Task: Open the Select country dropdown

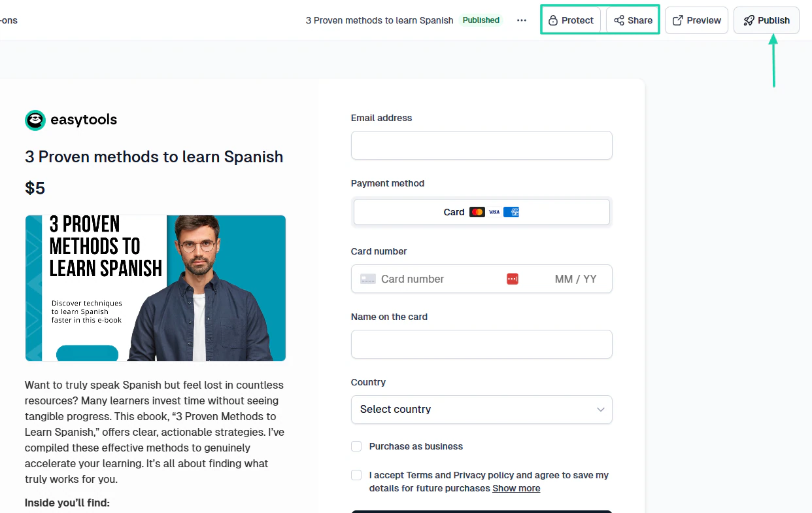Action: (x=482, y=410)
